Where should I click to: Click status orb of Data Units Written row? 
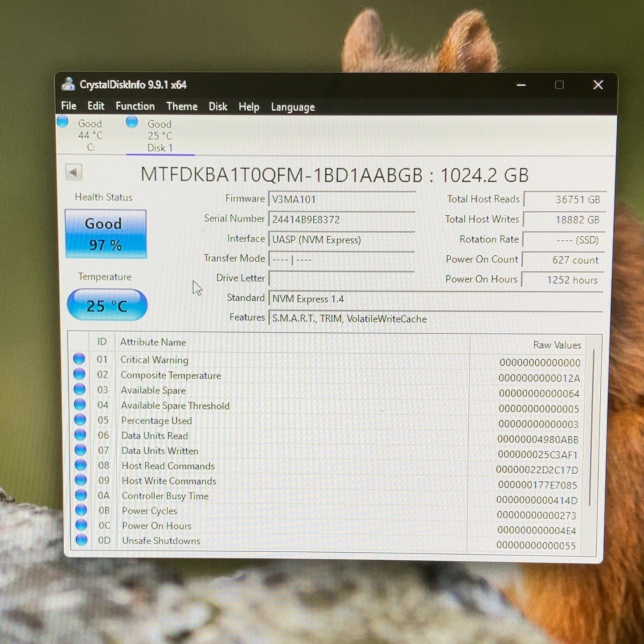click(x=81, y=450)
